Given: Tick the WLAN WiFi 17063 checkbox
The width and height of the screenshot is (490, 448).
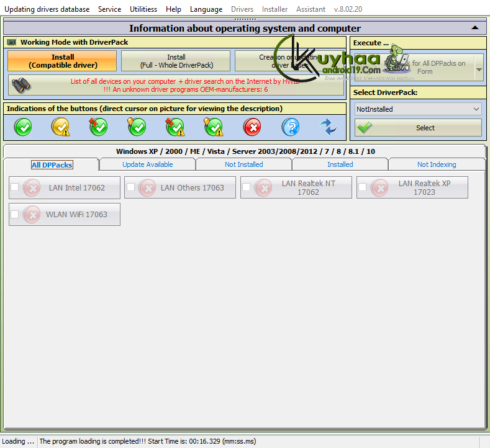Looking at the screenshot, I should 15,214.
